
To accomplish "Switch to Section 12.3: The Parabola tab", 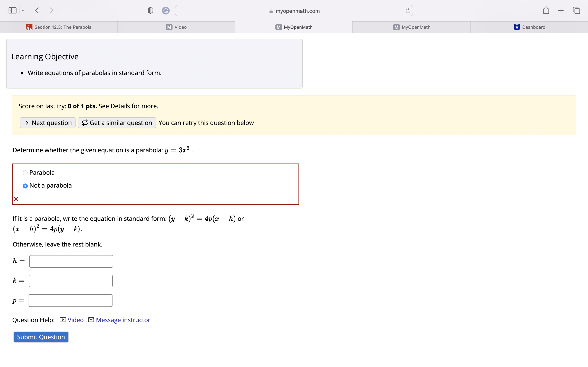I will 59,27.
